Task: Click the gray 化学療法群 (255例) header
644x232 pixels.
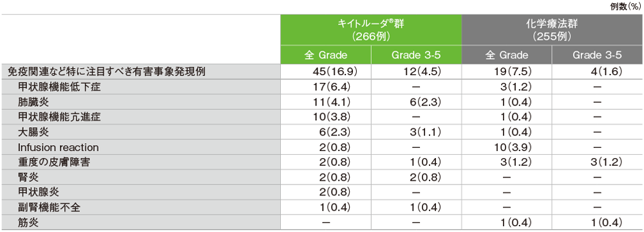Action: click(552, 30)
